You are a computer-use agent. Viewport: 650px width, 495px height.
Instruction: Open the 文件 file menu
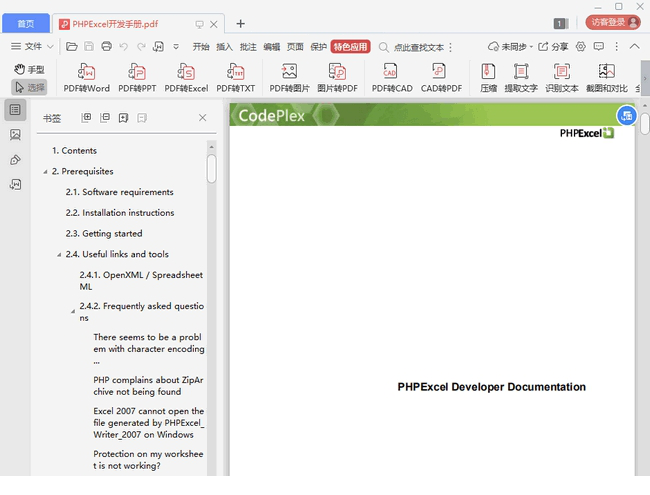click(x=32, y=46)
